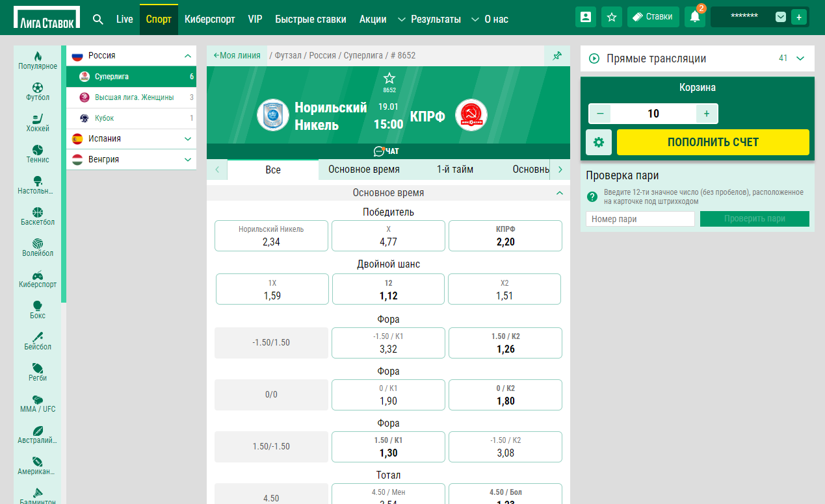Open the VIP menu item
The image size is (825, 504).
(x=255, y=19)
